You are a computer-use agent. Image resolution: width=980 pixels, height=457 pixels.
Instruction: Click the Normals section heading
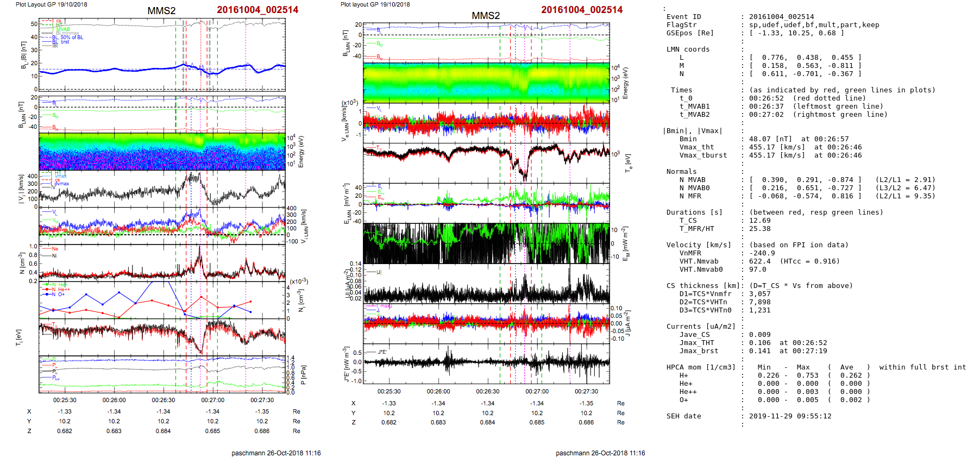click(681, 172)
